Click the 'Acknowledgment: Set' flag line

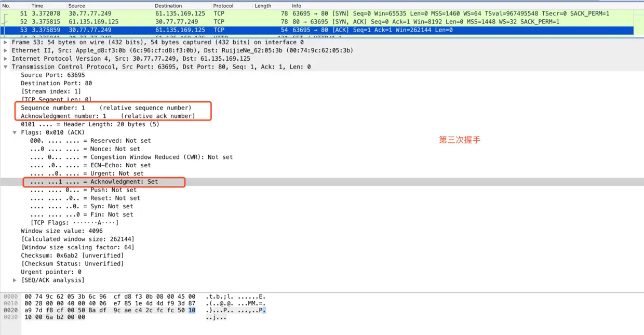[94, 182]
